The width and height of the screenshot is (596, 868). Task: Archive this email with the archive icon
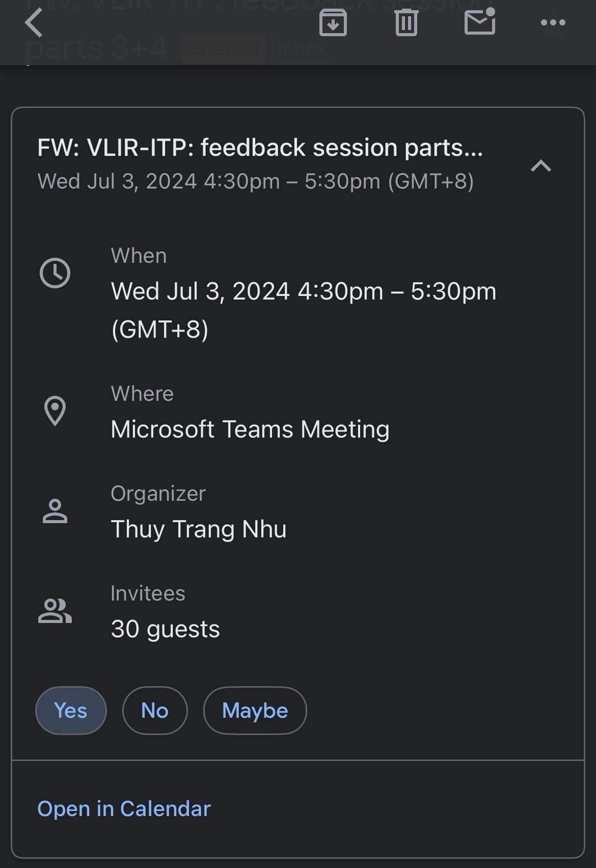tap(333, 23)
